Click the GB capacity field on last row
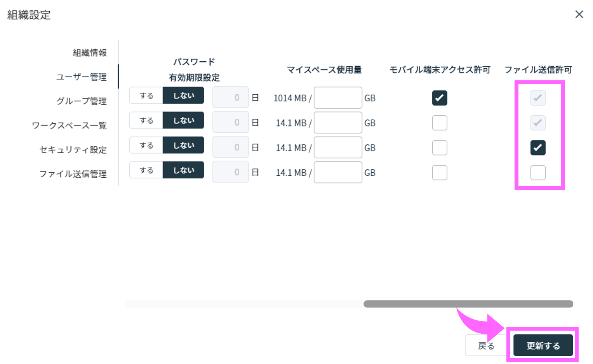The height and width of the screenshot is (364, 593). [337, 172]
